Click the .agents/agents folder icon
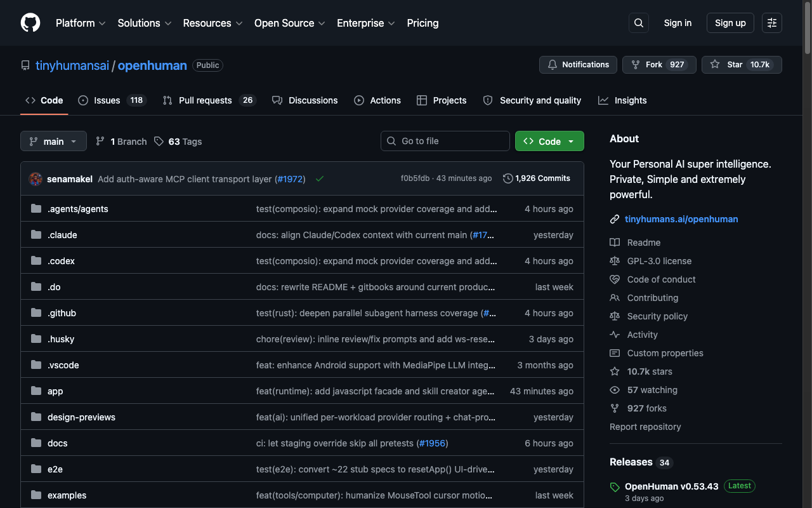 [36, 209]
